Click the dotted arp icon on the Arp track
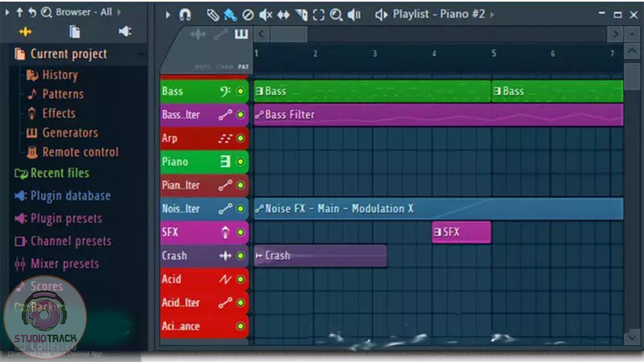The width and height of the screenshot is (644, 362). (x=225, y=138)
